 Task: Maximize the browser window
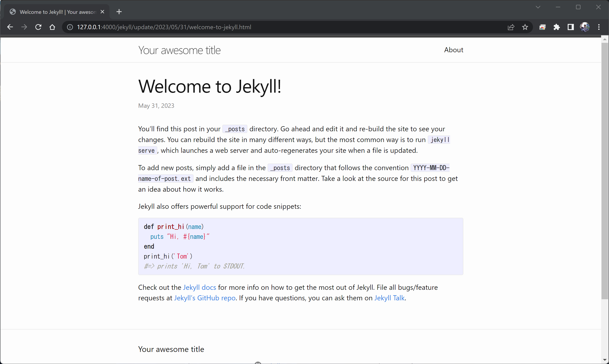[578, 7]
